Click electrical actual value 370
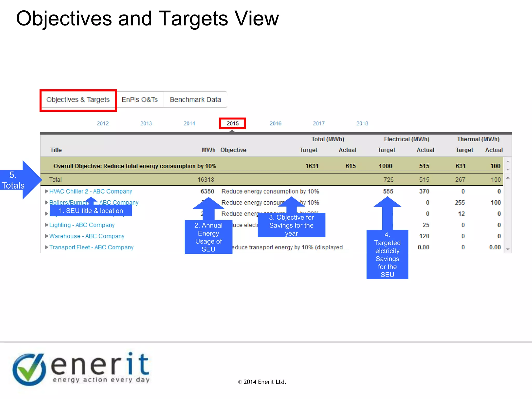This screenshot has height=399, width=532. tap(424, 191)
